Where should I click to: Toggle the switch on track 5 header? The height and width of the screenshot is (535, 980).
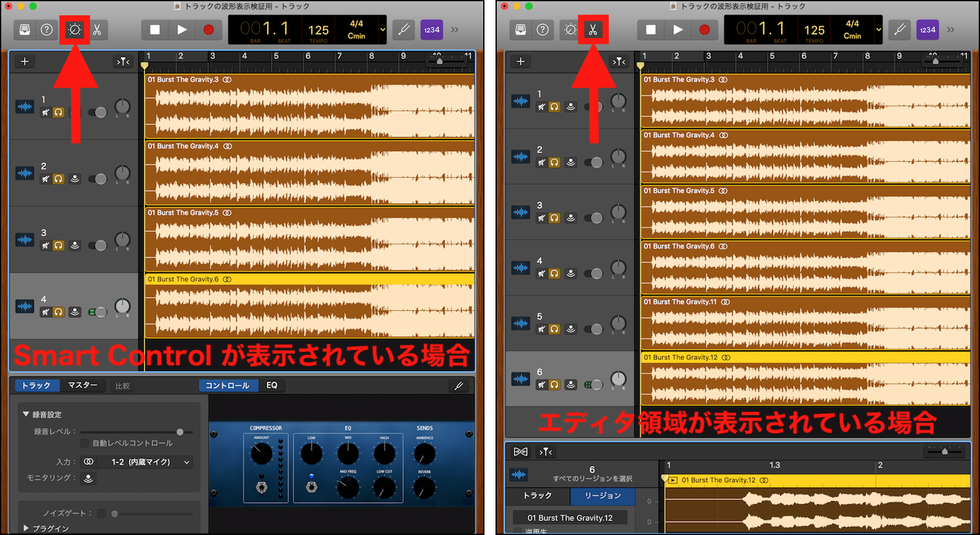point(593,329)
